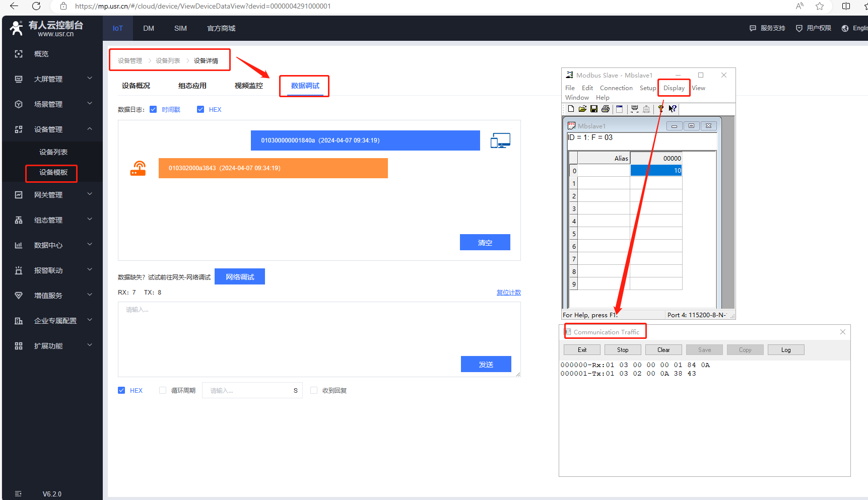Click the favorites star in the address bar
Image resolution: width=868 pixels, height=500 pixels.
[820, 6]
